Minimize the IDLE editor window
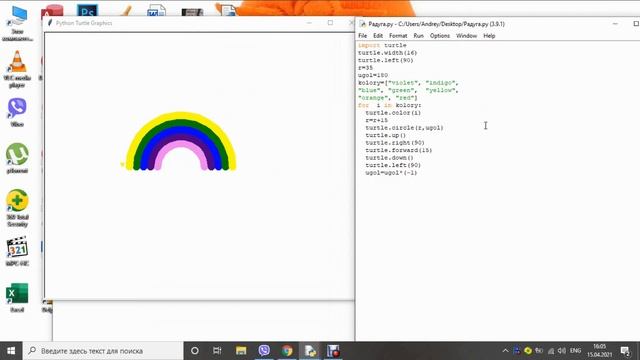The image size is (640, 360). coord(615,24)
